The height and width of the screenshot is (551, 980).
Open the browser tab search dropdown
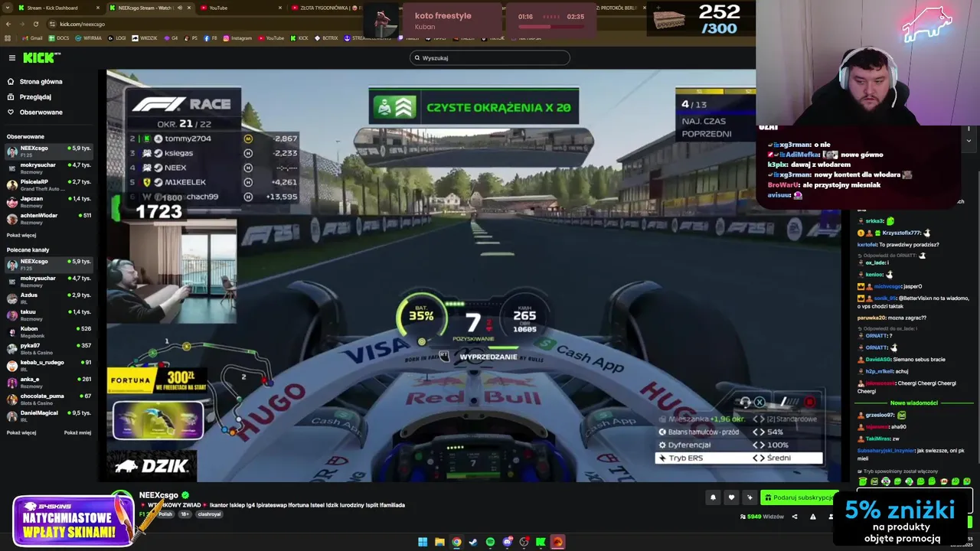pos(7,8)
